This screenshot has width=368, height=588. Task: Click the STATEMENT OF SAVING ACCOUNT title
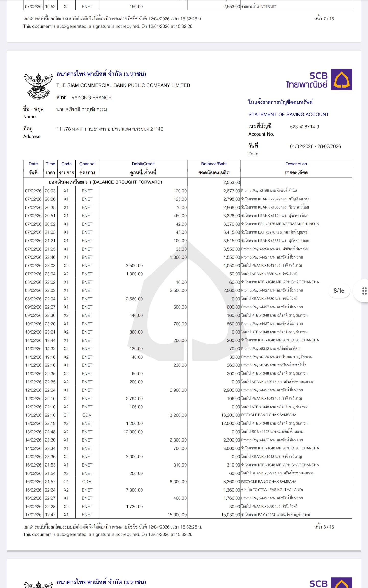tap(288, 114)
